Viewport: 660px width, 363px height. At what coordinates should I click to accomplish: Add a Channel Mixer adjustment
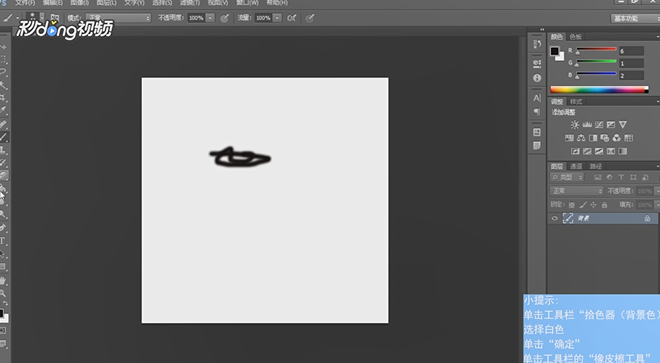tap(616, 138)
